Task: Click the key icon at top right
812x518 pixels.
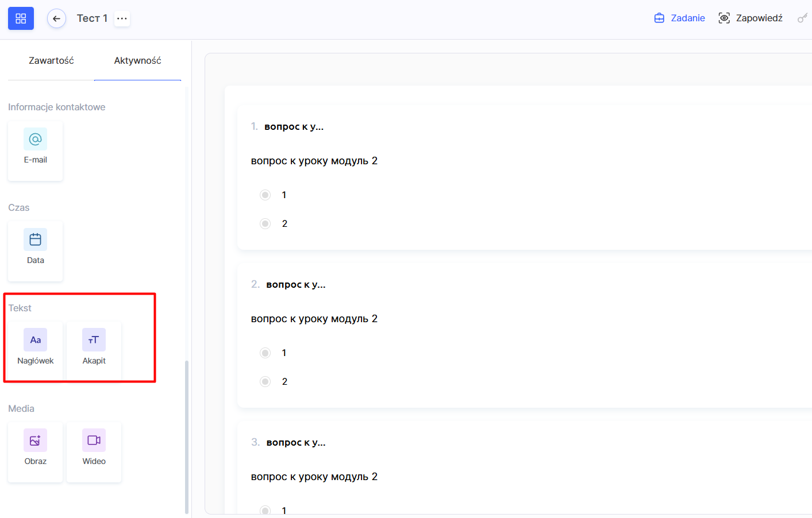Action: click(x=802, y=18)
